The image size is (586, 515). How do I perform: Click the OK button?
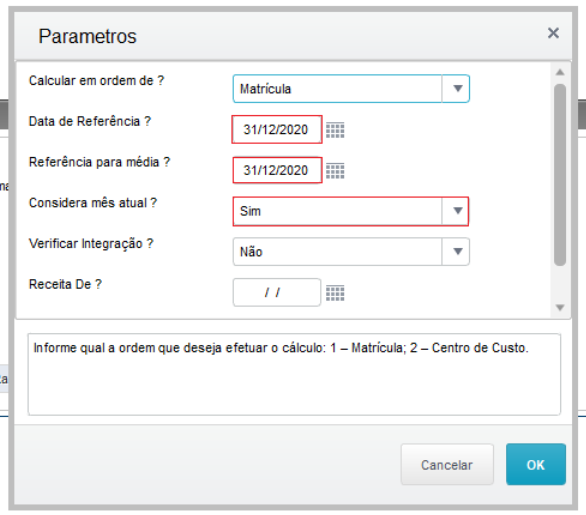pyautogui.click(x=536, y=464)
